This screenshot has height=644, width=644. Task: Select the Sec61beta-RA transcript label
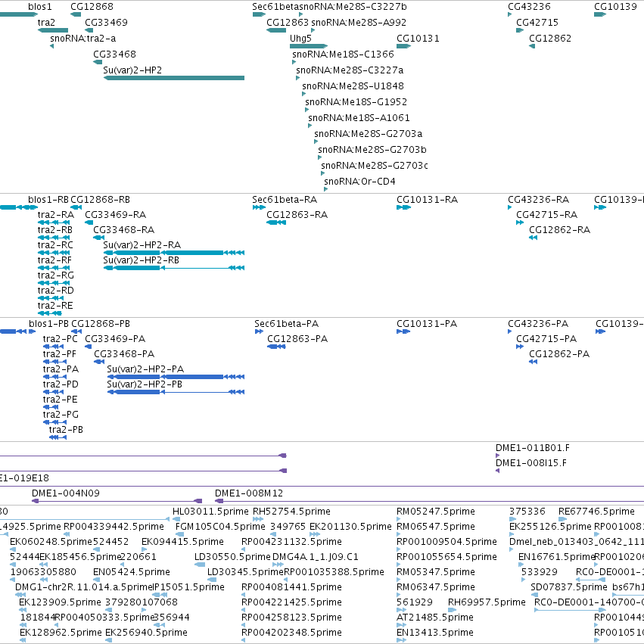[285, 200]
